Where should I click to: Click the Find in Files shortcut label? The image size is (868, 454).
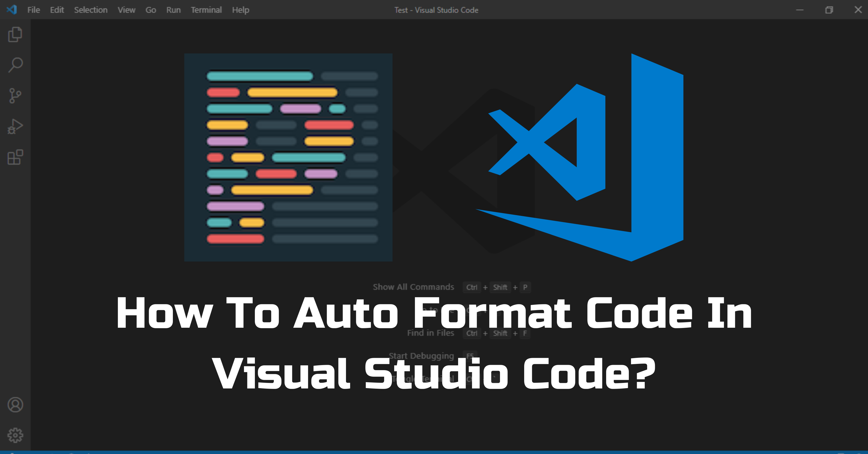tap(431, 333)
